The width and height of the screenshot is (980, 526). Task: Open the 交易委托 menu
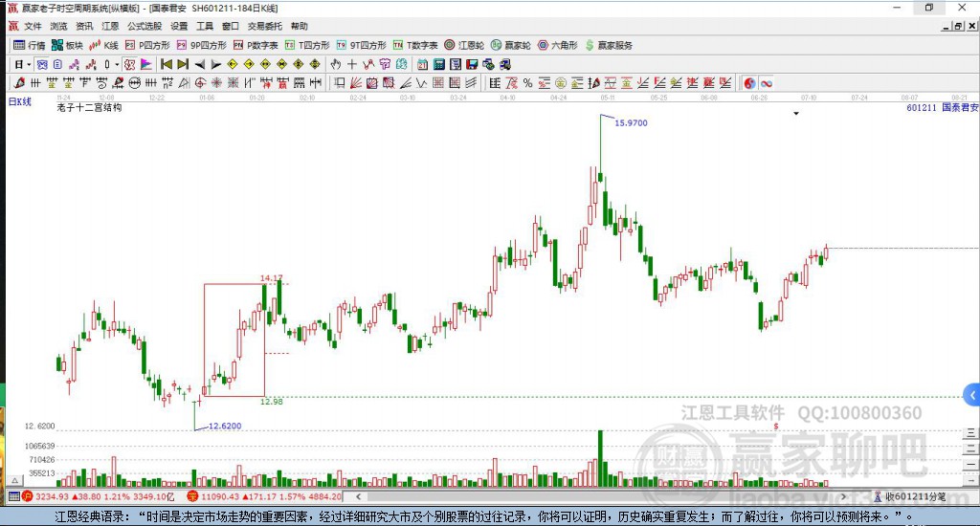pyautogui.click(x=265, y=26)
